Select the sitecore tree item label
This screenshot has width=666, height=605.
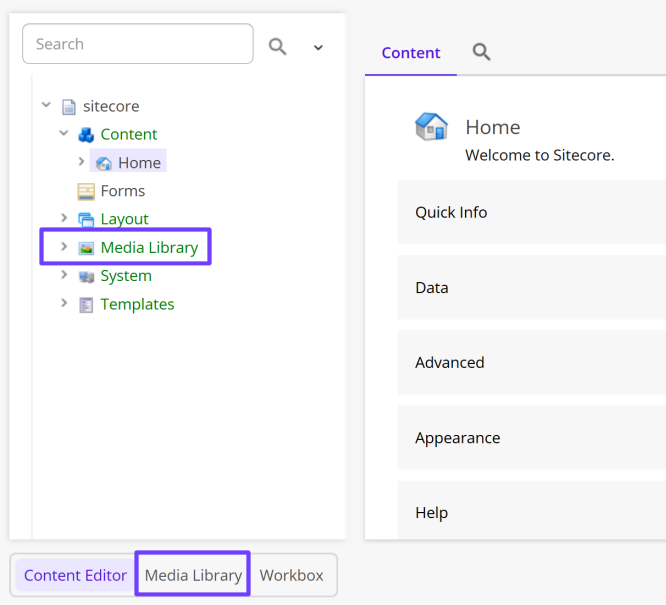111,106
